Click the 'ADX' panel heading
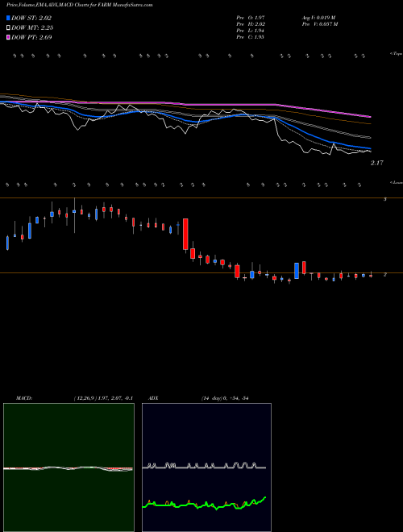403x532 pixels. 153,398
